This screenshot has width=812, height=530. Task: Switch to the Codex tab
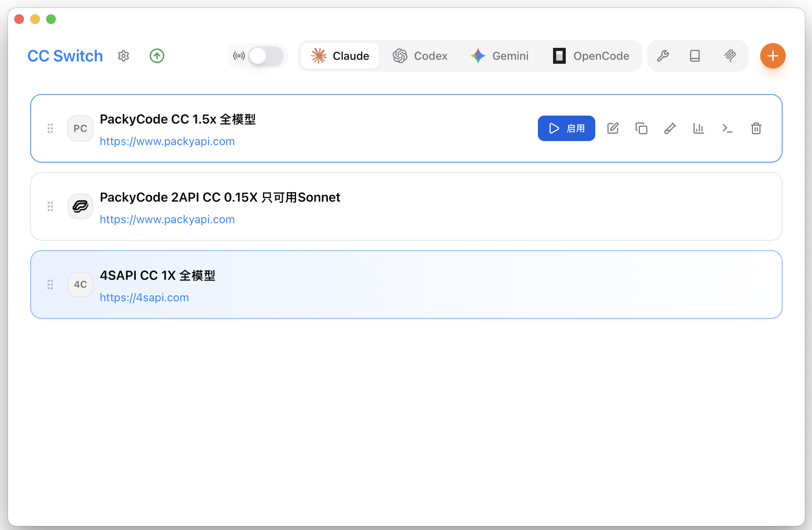(x=420, y=56)
